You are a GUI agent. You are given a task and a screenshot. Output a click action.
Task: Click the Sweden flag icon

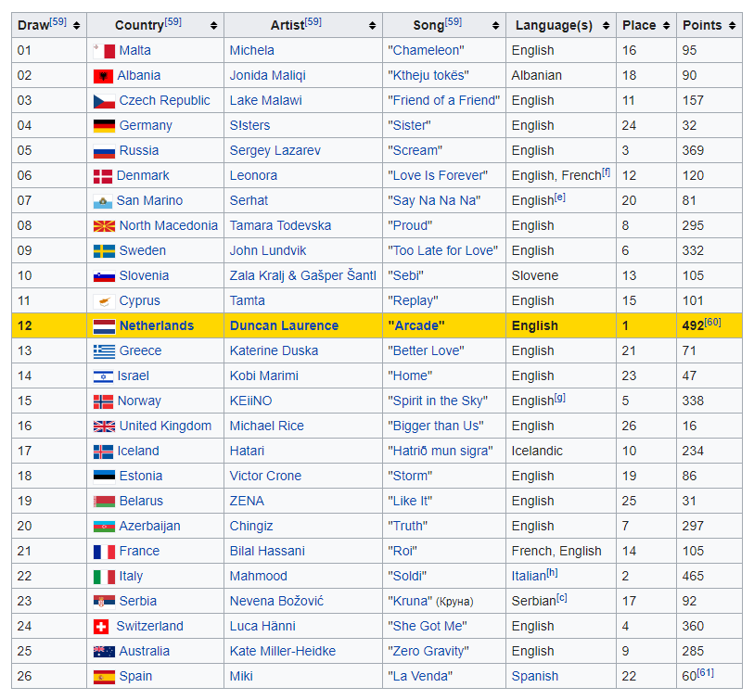click(x=104, y=250)
